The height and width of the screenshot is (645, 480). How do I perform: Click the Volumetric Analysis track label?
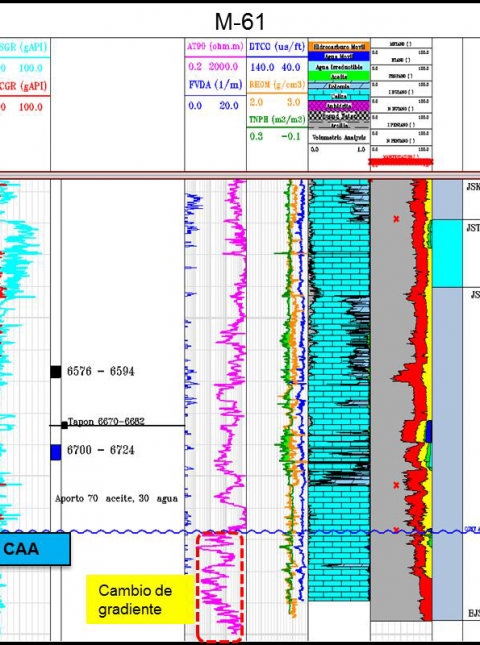[339, 137]
